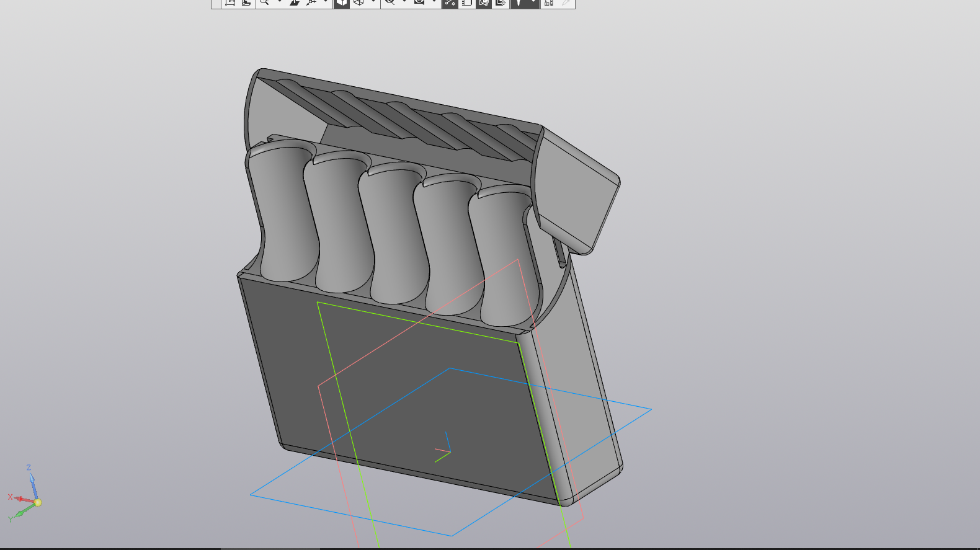Expand dropdown arrow beside coordinate system icon
980x550 pixels.
tap(326, 2)
